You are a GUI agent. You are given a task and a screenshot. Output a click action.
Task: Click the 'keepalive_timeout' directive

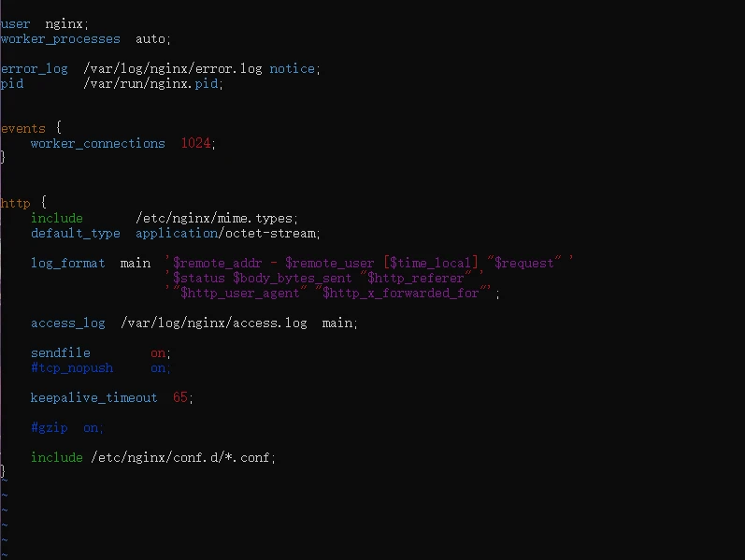94,398
